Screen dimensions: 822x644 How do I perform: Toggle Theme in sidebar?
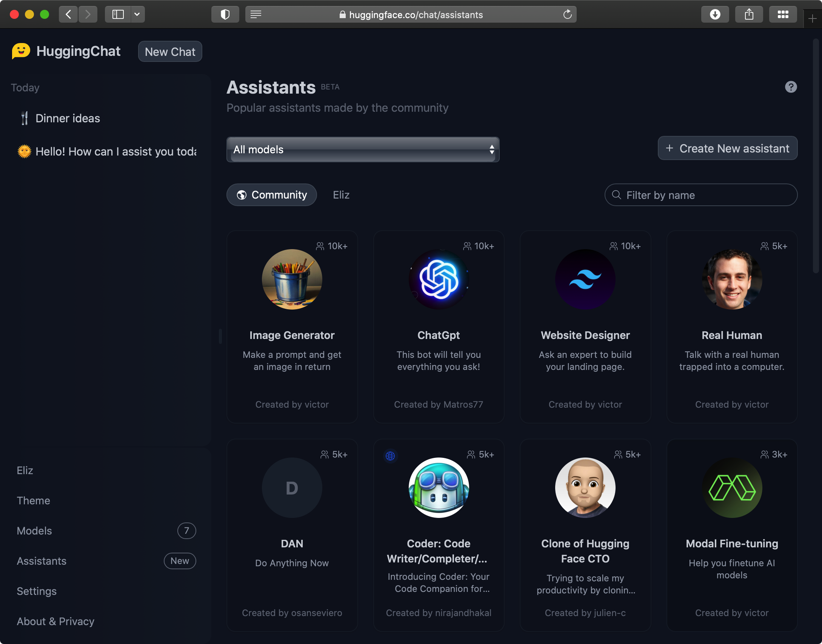click(33, 501)
